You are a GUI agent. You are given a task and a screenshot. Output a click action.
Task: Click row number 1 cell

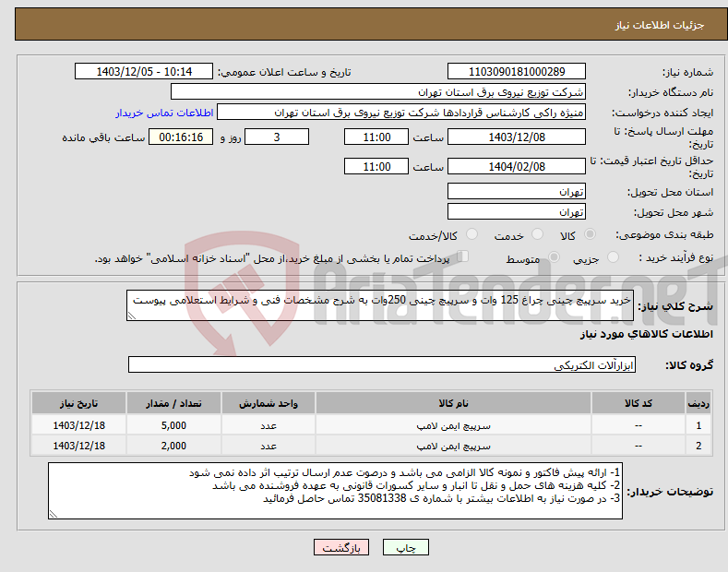(x=698, y=425)
